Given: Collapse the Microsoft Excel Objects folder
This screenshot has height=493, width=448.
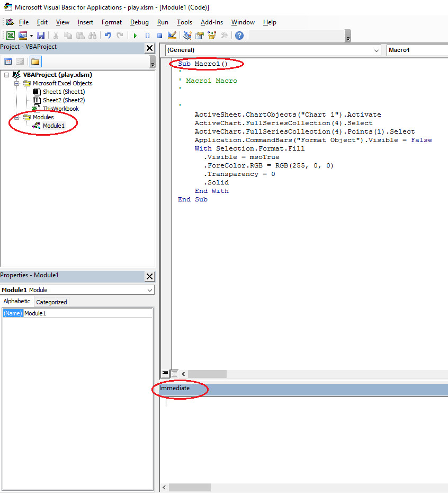Looking at the screenshot, I should coord(16,83).
